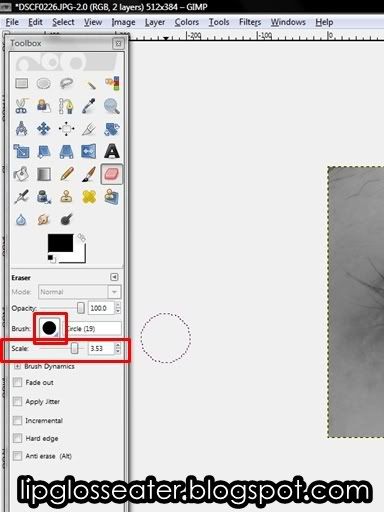Select the Heal tool
This screenshot has height=512, width=384.
(89, 197)
